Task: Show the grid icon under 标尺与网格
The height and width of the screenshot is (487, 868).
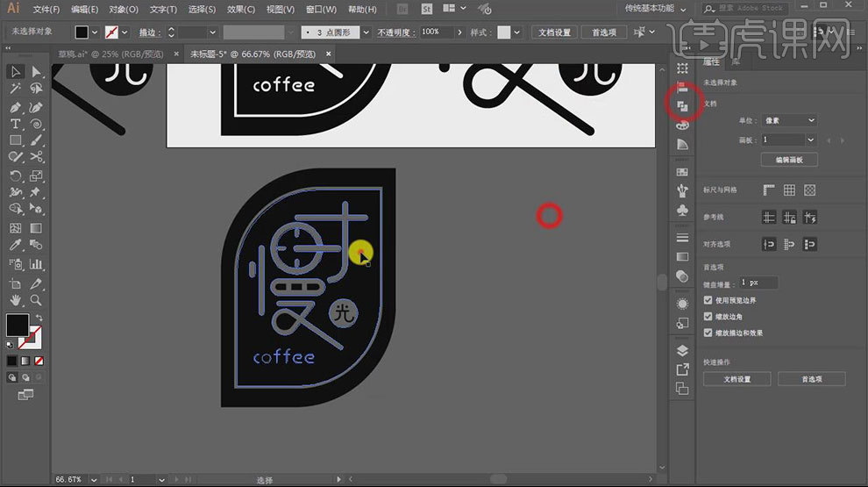Action: tap(789, 190)
